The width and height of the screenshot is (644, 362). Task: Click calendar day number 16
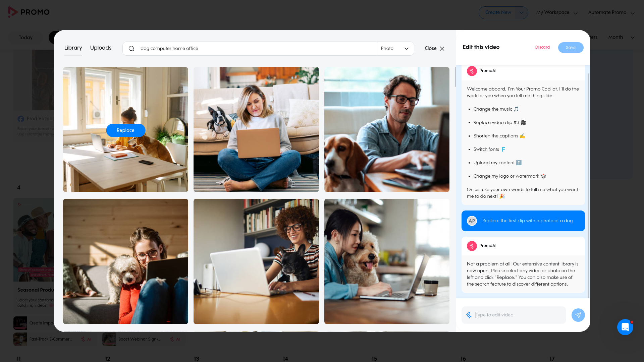tap(463, 359)
